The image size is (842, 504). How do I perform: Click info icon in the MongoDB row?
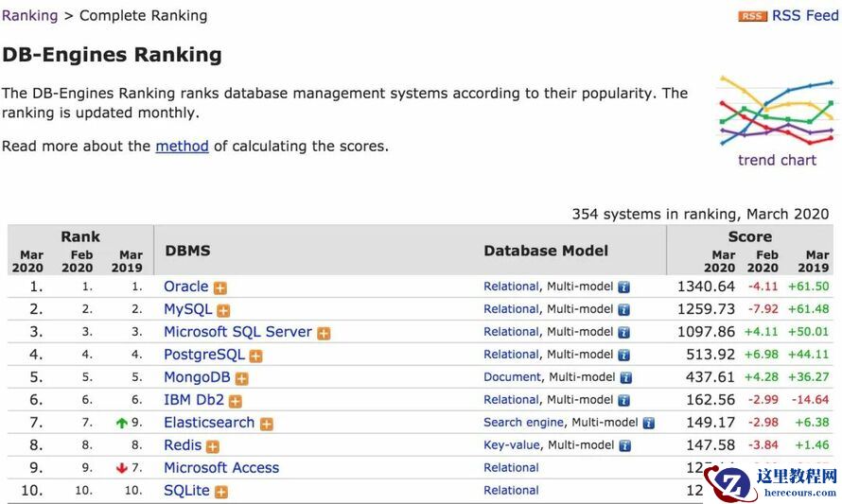point(624,377)
